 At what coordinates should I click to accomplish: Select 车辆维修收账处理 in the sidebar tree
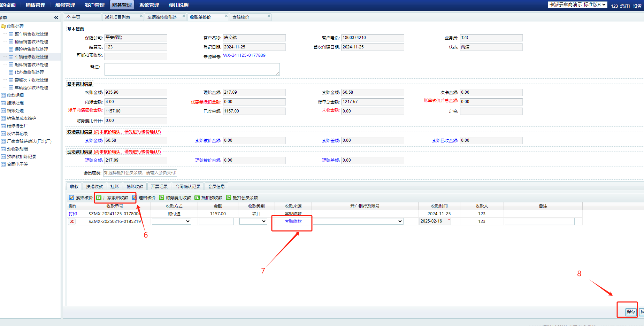[x=31, y=57]
